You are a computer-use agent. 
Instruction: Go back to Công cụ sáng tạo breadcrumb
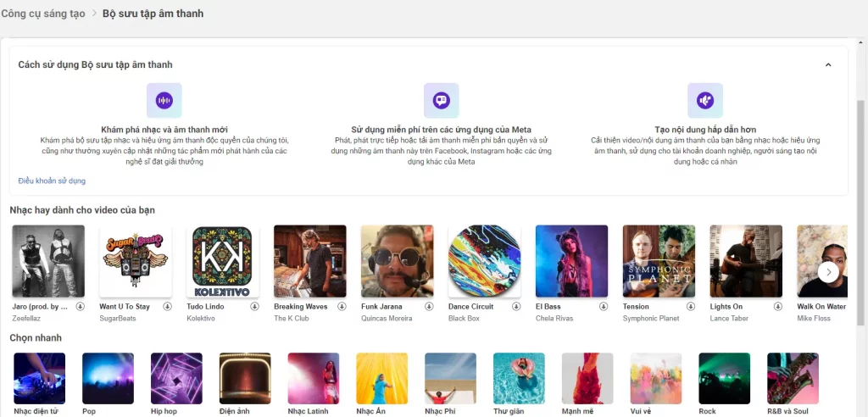(x=43, y=14)
